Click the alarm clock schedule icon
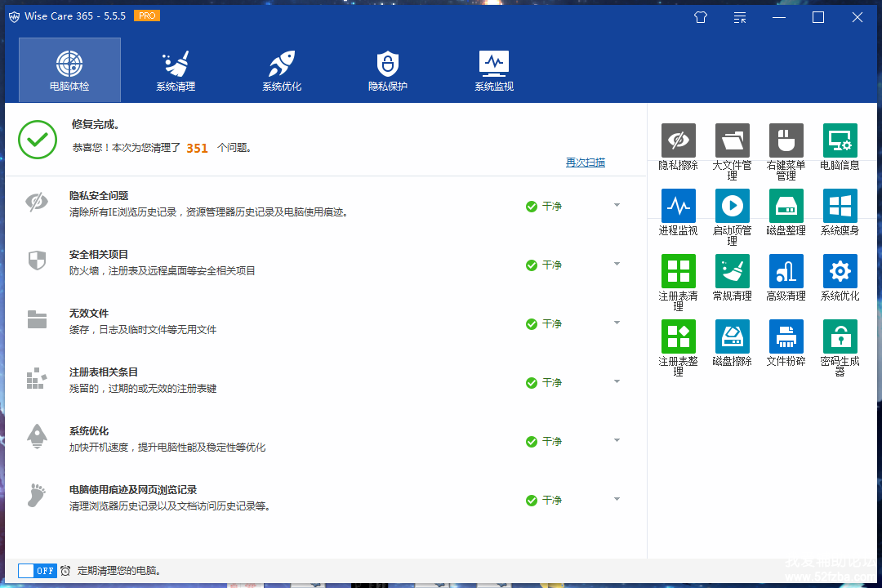 tap(66, 571)
